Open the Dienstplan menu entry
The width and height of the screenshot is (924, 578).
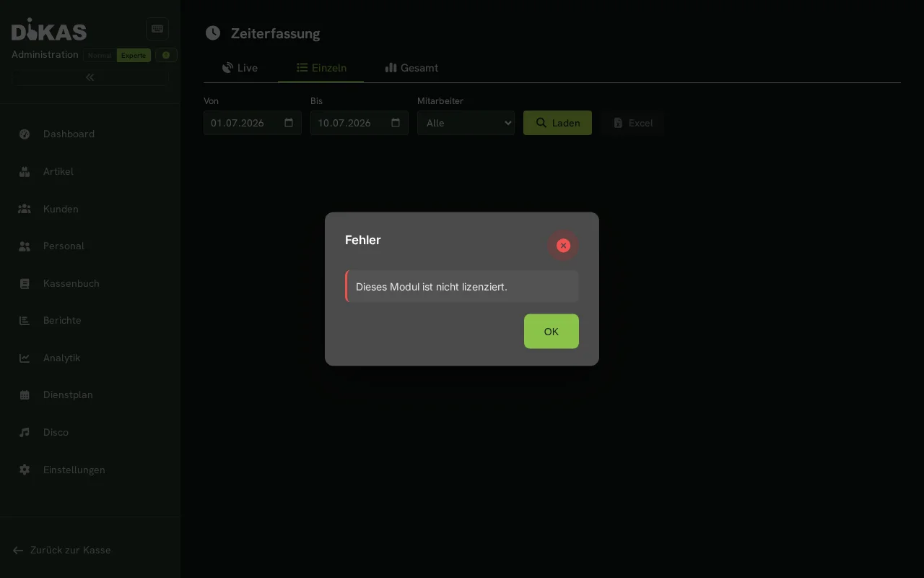click(x=90, y=395)
